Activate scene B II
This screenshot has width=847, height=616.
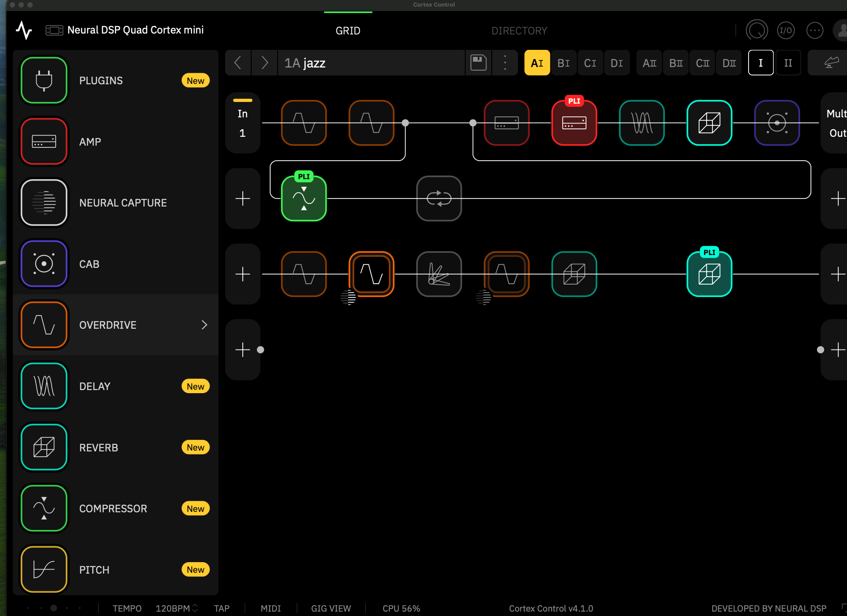coord(676,63)
